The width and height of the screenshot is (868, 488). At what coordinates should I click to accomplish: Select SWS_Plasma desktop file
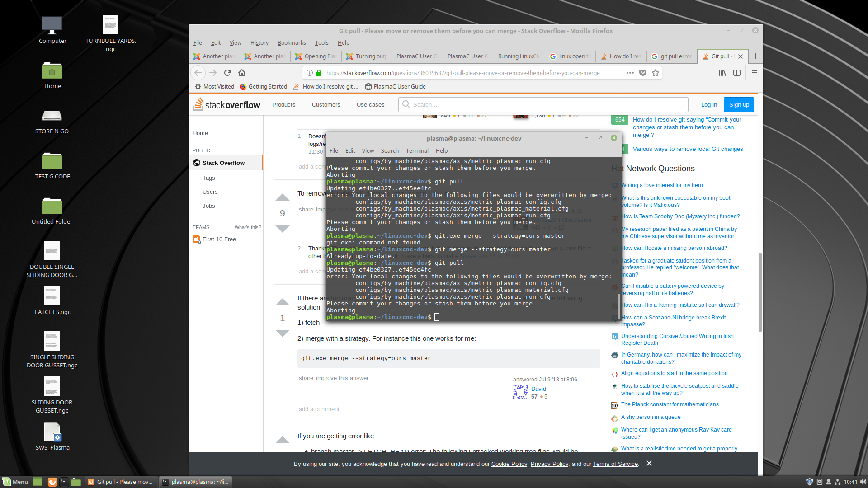[52, 437]
